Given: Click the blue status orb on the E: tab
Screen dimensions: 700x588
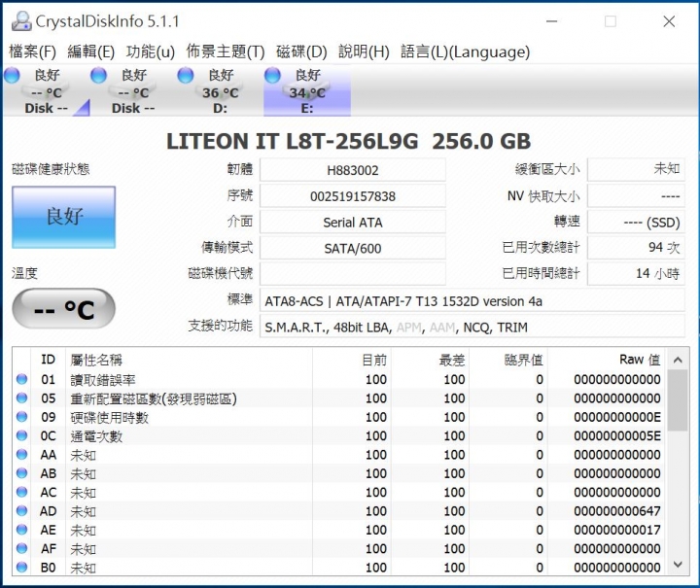Looking at the screenshot, I should pyautogui.click(x=272, y=75).
